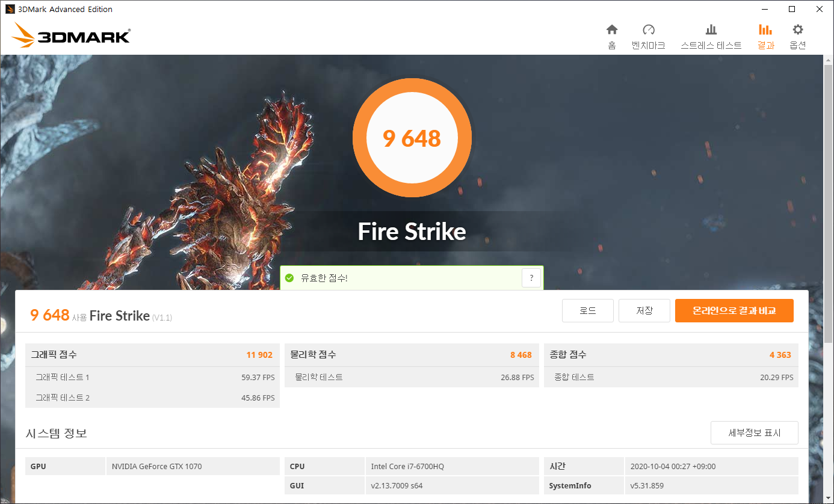Click the GUI version v2.13.7009 s64
Screen dimensions: 834x504
pyautogui.click(x=397, y=485)
